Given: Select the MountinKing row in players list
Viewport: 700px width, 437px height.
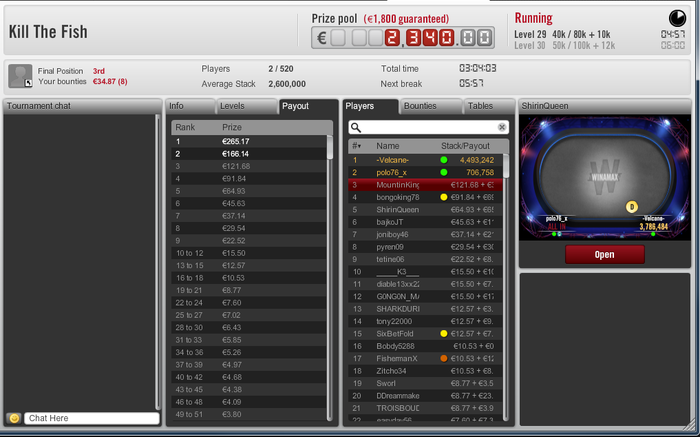Looking at the screenshot, I should (x=425, y=185).
